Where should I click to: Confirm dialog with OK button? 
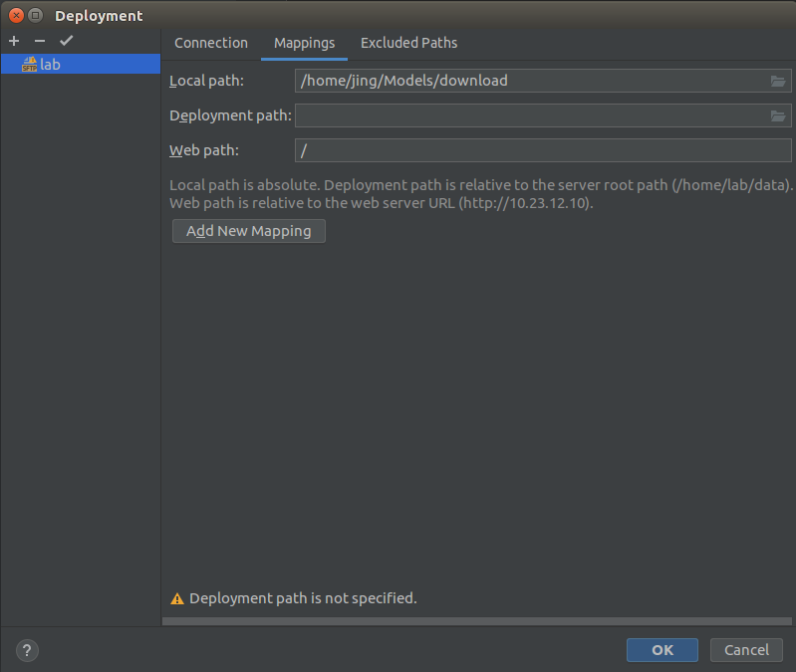coord(662,650)
